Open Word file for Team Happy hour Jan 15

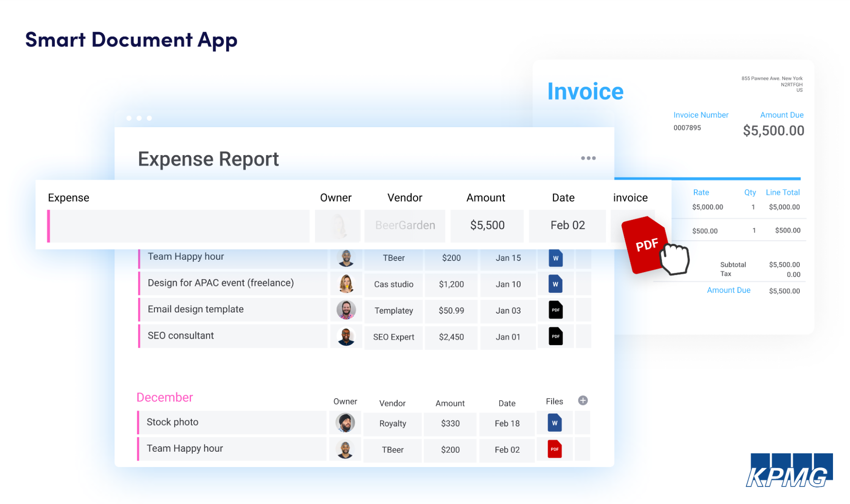555,258
